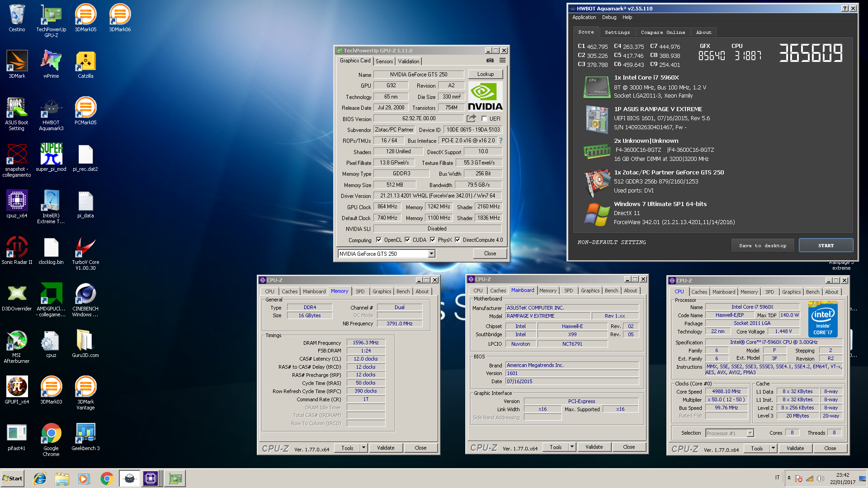
Task: Open Settings tab in Aquamark3
Action: tap(617, 33)
